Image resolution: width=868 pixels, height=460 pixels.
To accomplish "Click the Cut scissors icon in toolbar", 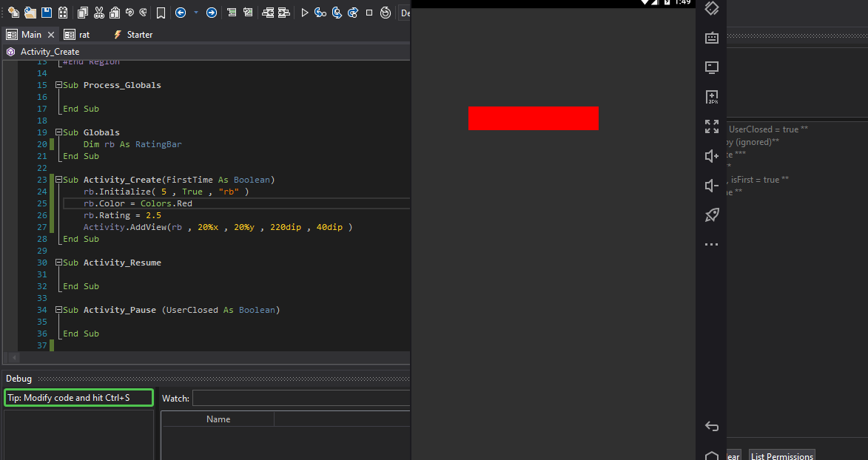I will click(98, 13).
